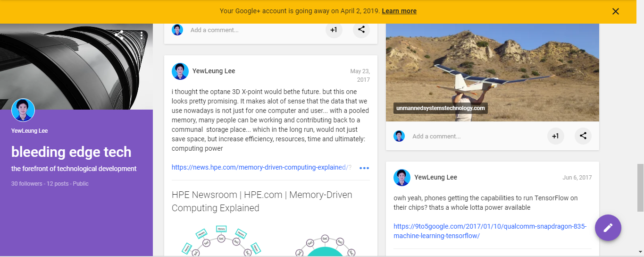Click commenter avatar on drone post
This screenshot has height=257, width=644.
(399, 136)
